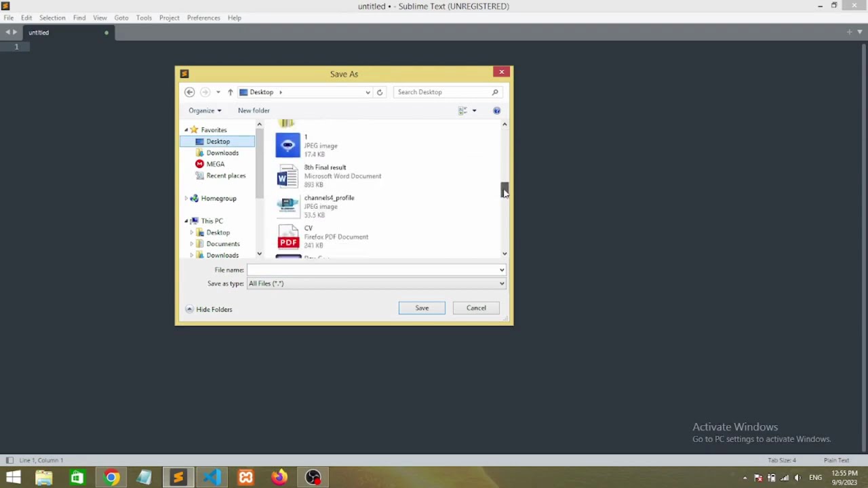Viewport: 868px width, 488px height.
Task: Open Visual Studio Code from the taskbar
Action: (x=212, y=477)
